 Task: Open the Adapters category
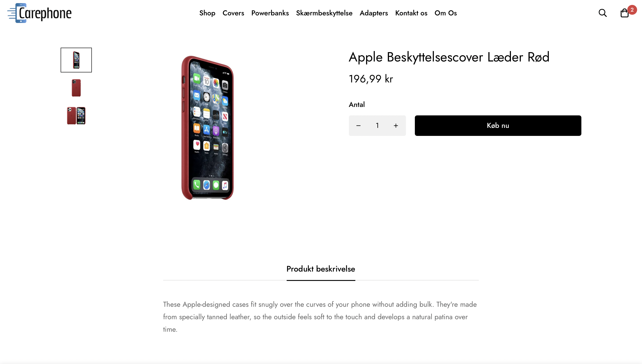[x=374, y=13]
